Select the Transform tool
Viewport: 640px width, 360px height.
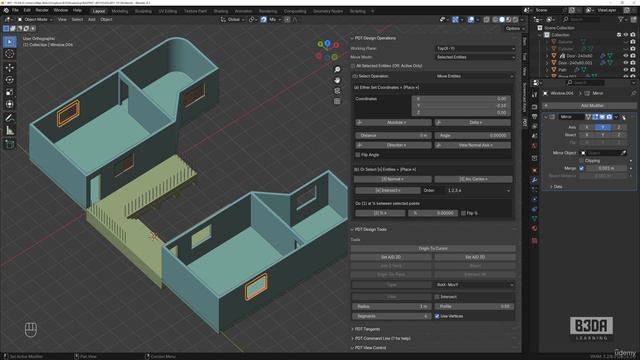(x=10, y=104)
